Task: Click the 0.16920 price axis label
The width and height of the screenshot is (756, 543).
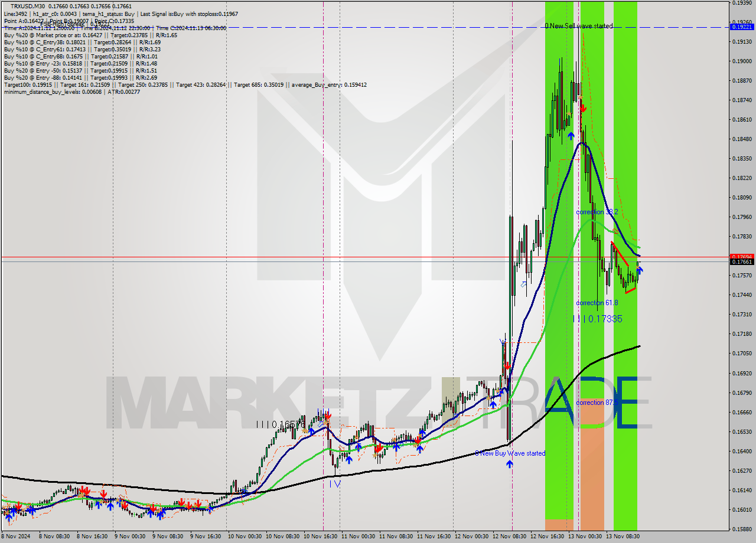Action: coord(743,373)
